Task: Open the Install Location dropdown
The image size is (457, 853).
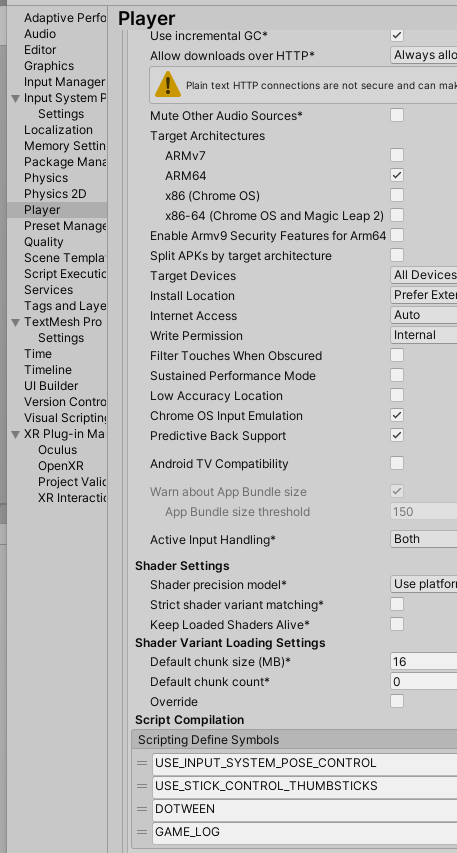Action: point(424,295)
